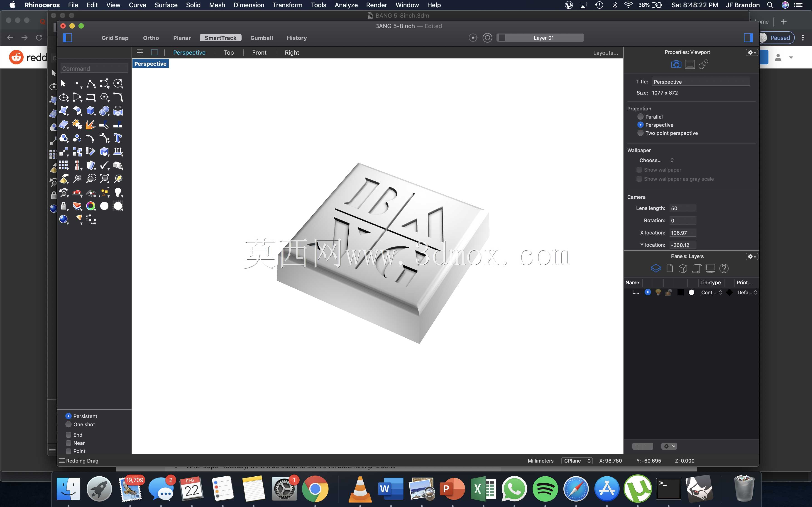This screenshot has height=507, width=812.
Task: Click the orange Explode tool
Action: click(x=90, y=124)
